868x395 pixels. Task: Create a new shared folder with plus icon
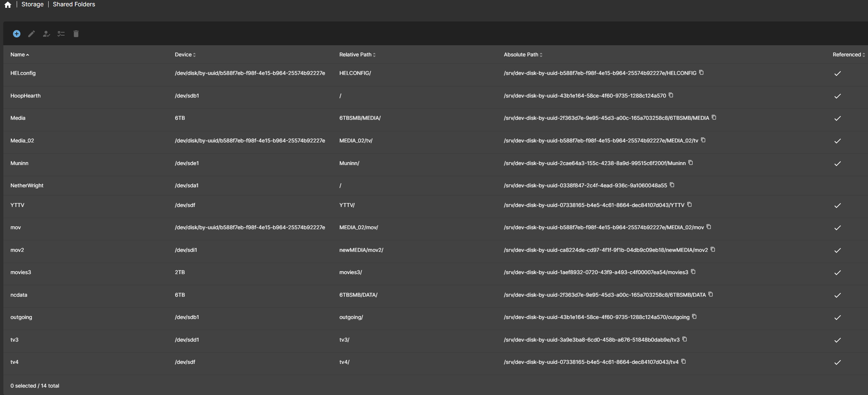(17, 34)
